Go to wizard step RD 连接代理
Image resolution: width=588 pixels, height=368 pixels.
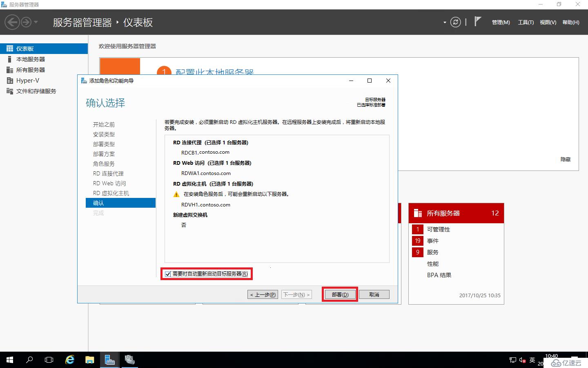click(x=108, y=174)
